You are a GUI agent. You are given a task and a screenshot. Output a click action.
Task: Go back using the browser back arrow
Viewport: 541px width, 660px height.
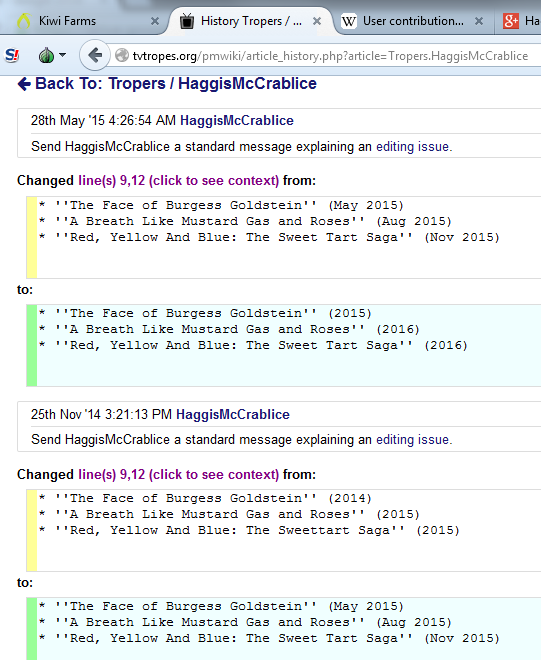[95, 55]
